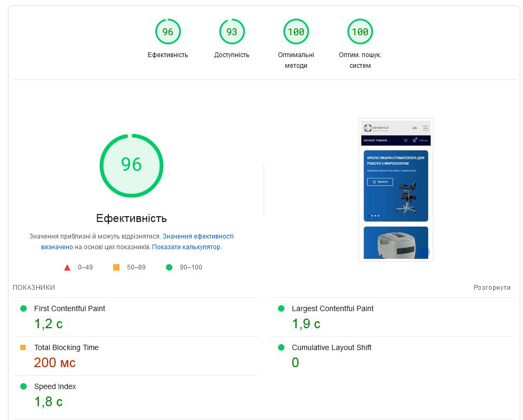523x420 pixels.
Task: Click the 1,2 с First Contentful Paint value
Action: coord(48,324)
